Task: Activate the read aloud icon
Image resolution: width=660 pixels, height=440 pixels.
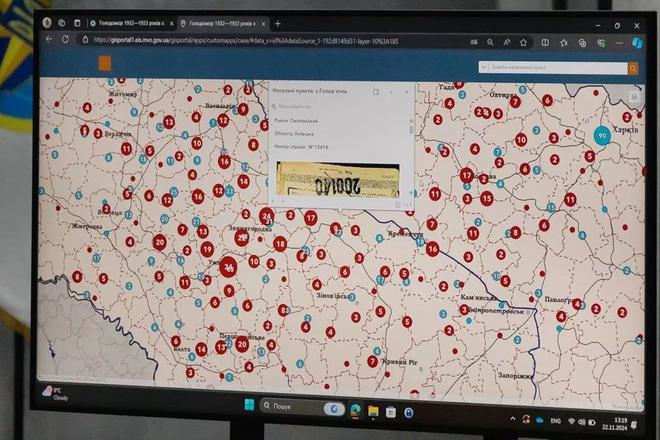Action: tap(507, 42)
